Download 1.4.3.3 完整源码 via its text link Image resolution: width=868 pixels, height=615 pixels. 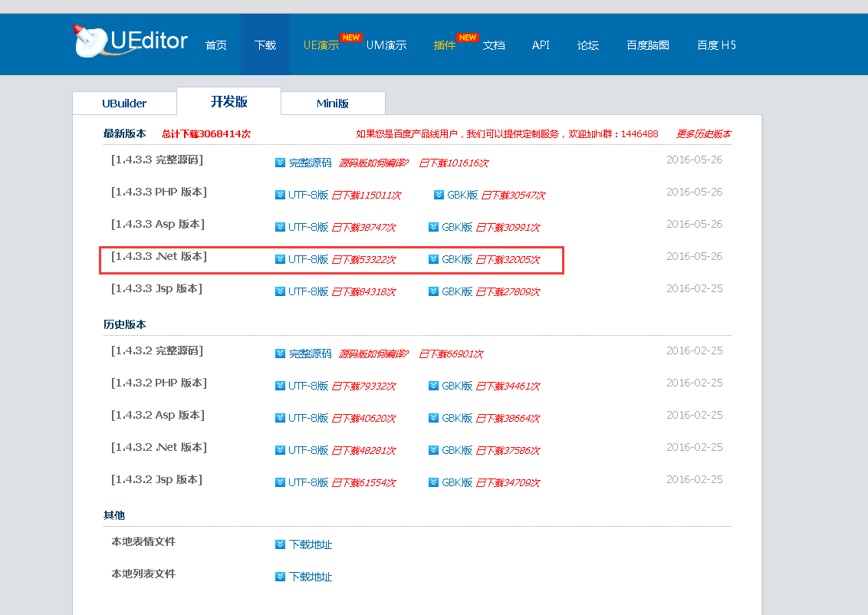[310, 163]
